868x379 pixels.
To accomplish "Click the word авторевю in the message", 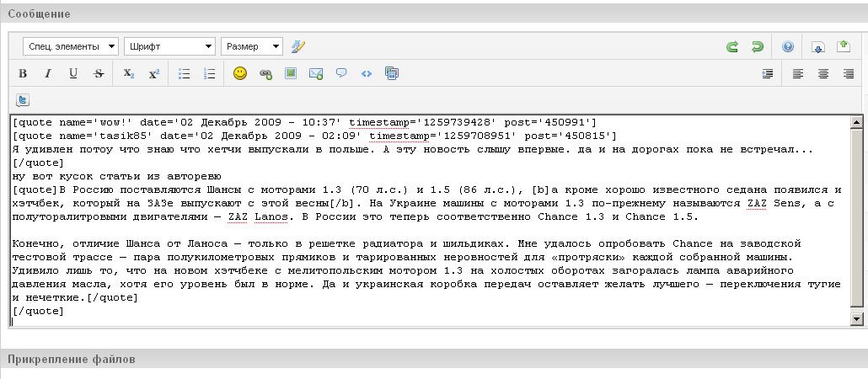I will [195, 177].
